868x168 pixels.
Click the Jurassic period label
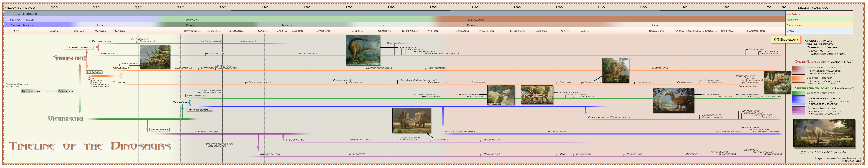coord(192,20)
